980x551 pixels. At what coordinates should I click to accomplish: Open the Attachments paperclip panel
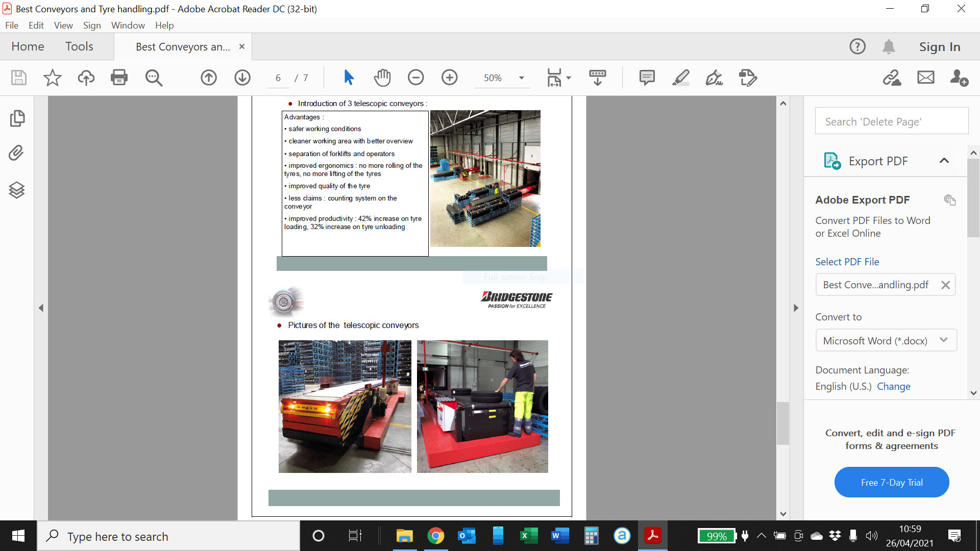point(16,153)
